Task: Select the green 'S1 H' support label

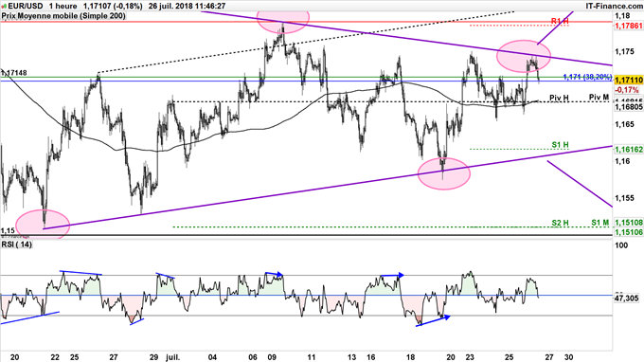Action: (560, 145)
